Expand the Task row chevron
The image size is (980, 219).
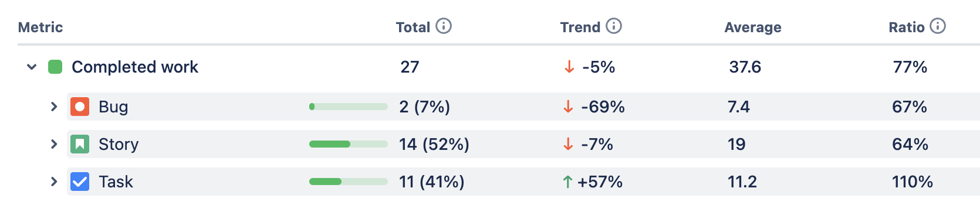[x=54, y=182]
